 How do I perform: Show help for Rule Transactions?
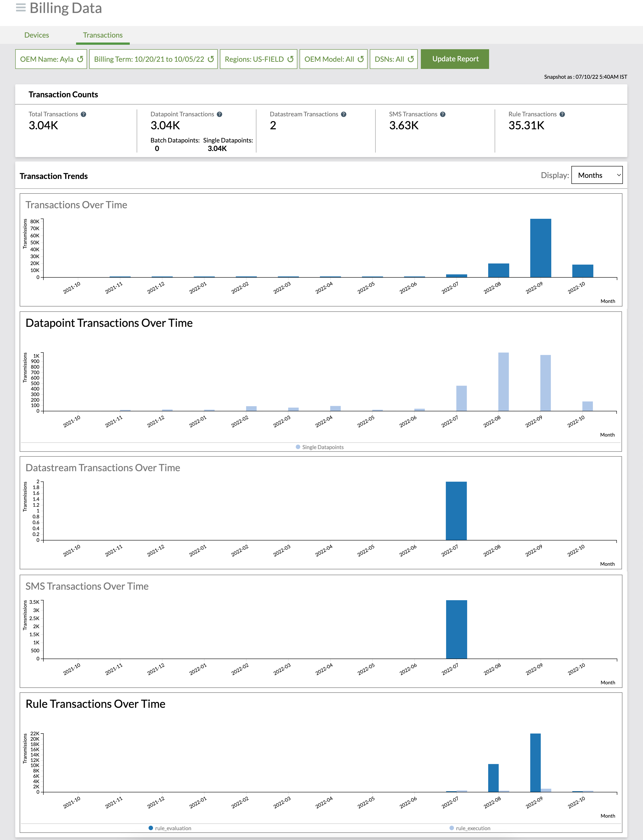point(562,115)
